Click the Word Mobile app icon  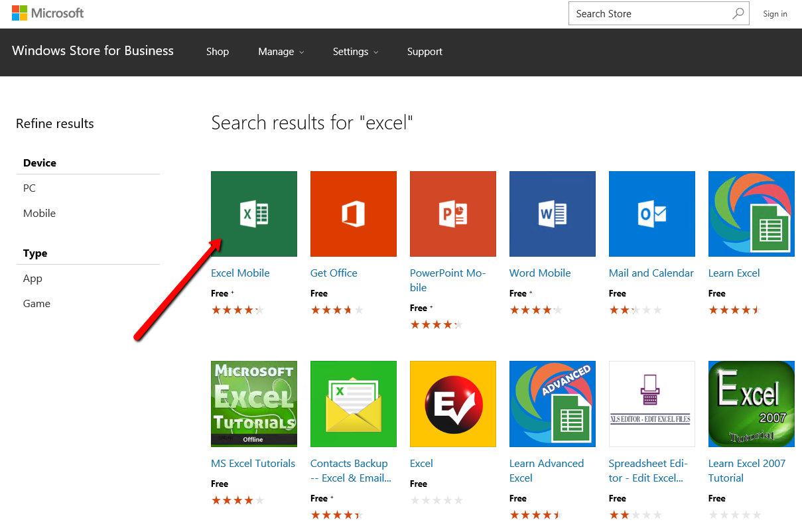553,214
